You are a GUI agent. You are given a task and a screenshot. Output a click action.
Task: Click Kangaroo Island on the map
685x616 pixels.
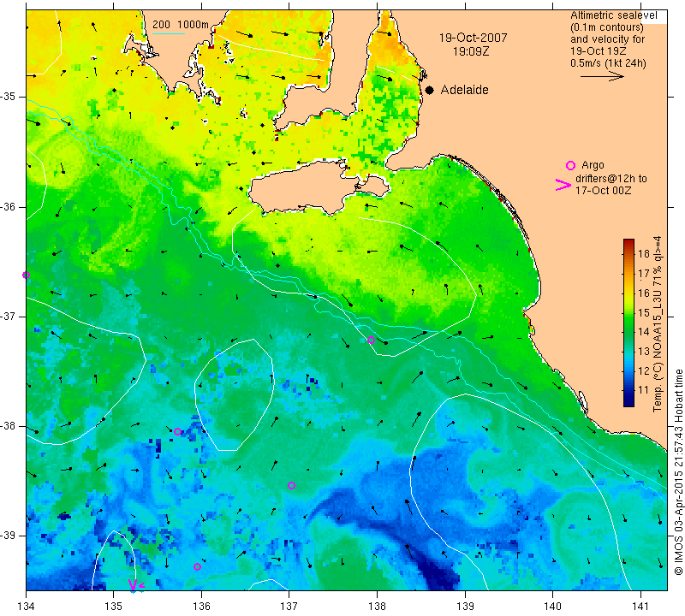click(301, 187)
